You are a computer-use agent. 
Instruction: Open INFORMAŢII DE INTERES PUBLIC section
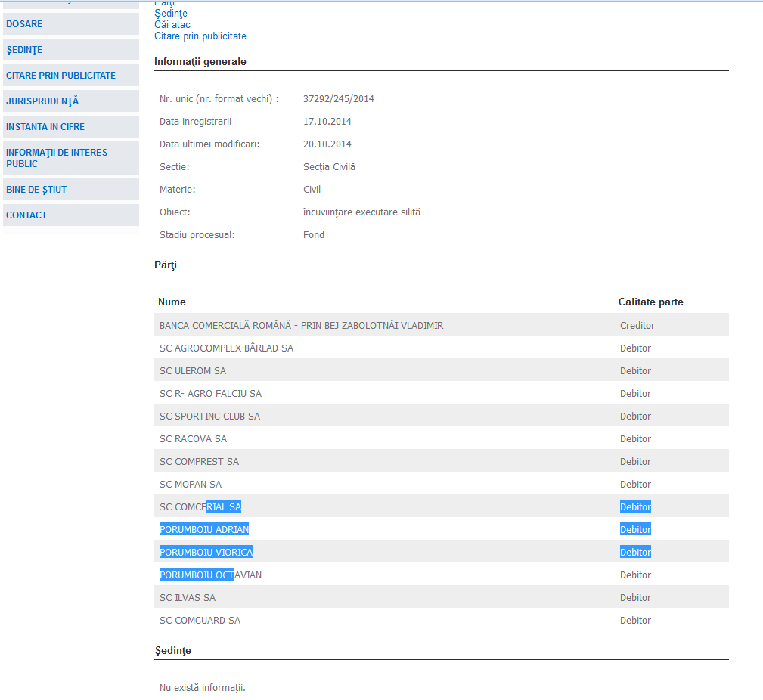[x=57, y=158]
